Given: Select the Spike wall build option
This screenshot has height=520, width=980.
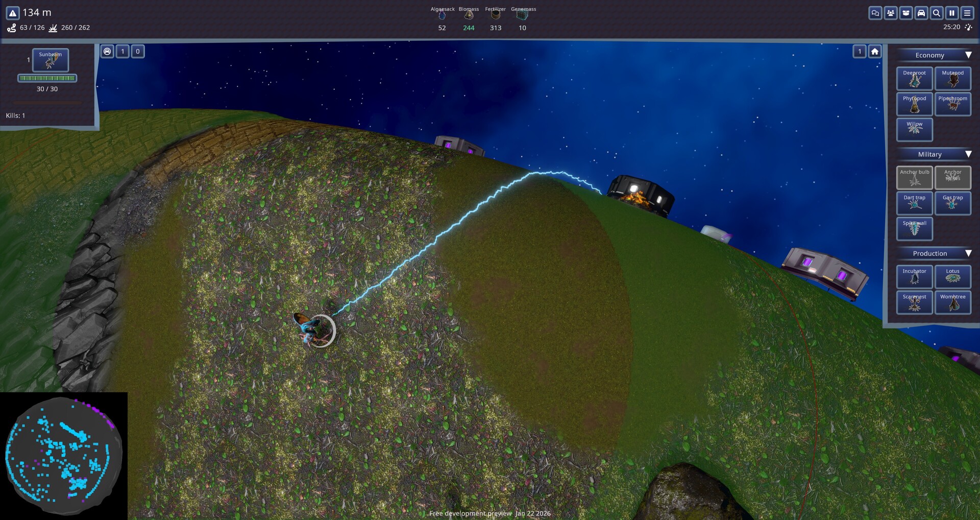Looking at the screenshot, I should click(x=914, y=228).
